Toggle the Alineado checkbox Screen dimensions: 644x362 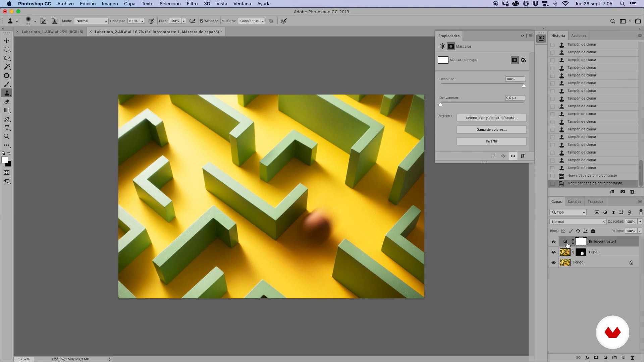202,21
